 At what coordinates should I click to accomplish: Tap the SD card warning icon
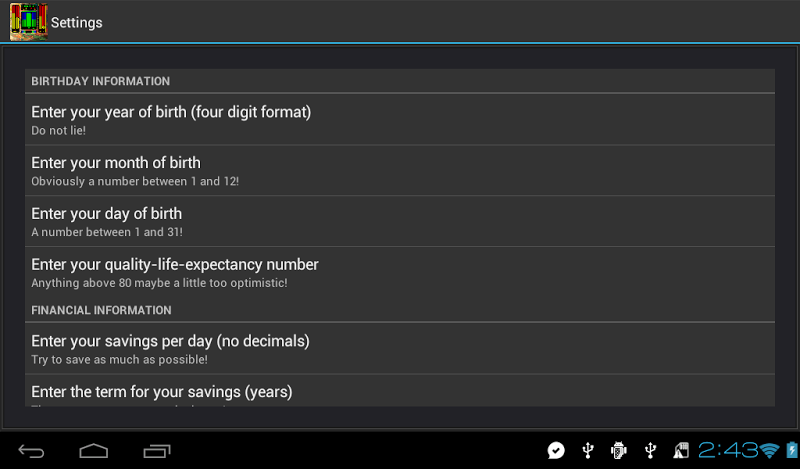681,451
